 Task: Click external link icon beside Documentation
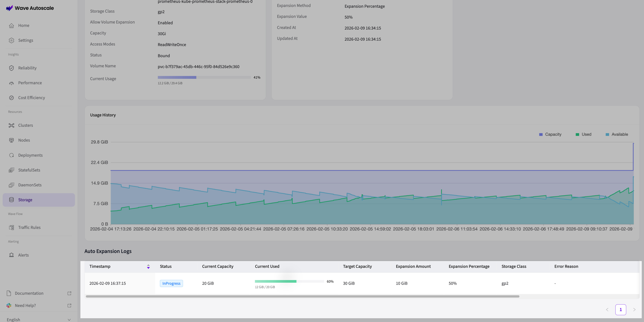(x=70, y=293)
